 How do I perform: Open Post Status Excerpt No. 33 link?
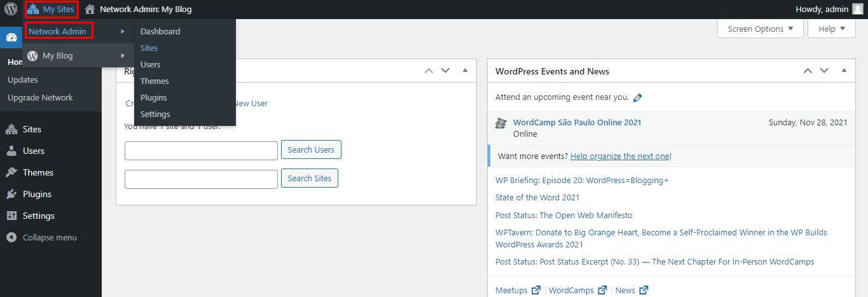[x=655, y=261]
